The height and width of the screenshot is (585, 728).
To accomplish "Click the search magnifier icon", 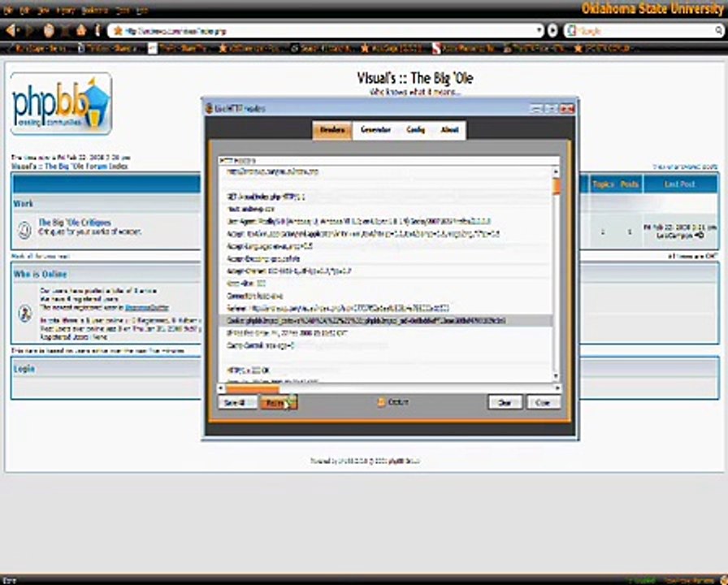I will pyautogui.click(x=719, y=31).
